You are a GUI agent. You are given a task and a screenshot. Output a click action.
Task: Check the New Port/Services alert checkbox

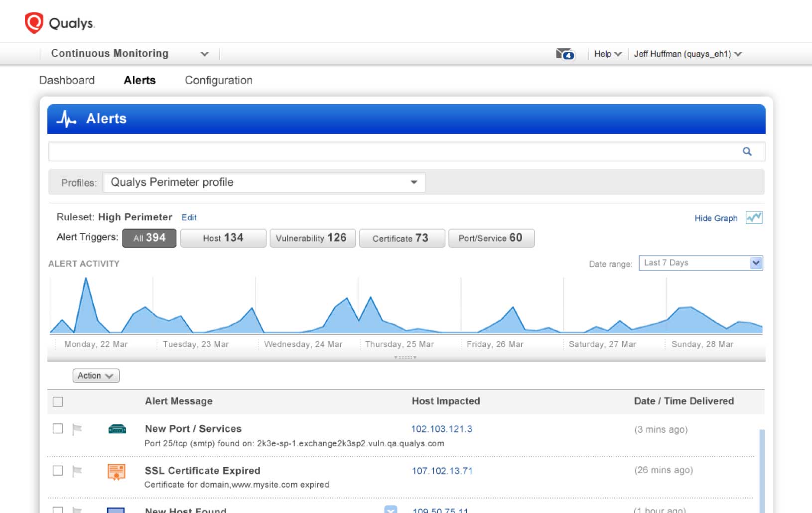(x=57, y=429)
